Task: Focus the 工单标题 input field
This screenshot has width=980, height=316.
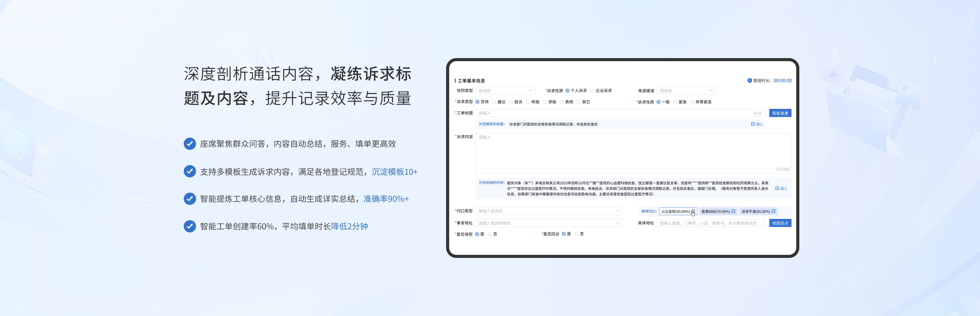Action: click(620, 113)
